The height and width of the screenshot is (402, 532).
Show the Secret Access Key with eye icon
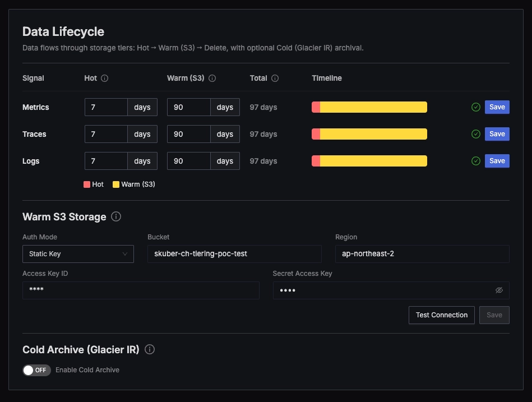(x=499, y=290)
